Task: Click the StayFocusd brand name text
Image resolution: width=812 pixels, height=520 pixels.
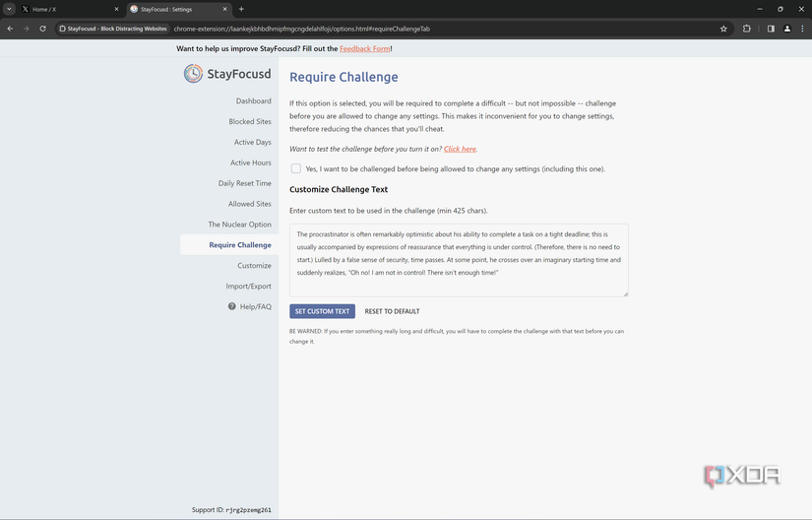Action: pos(239,74)
